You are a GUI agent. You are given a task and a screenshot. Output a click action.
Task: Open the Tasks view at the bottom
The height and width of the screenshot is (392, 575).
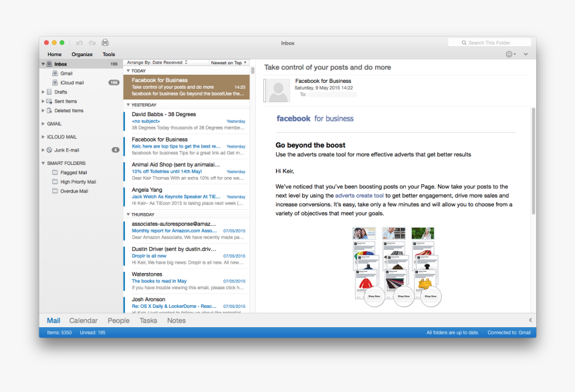tap(148, 320)
